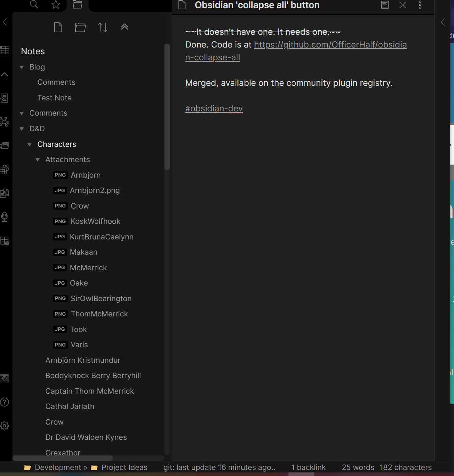This screenshot has height=476, width=454.
Task: Open the Comments note inside Blog
Action: [x=56, y=82]
